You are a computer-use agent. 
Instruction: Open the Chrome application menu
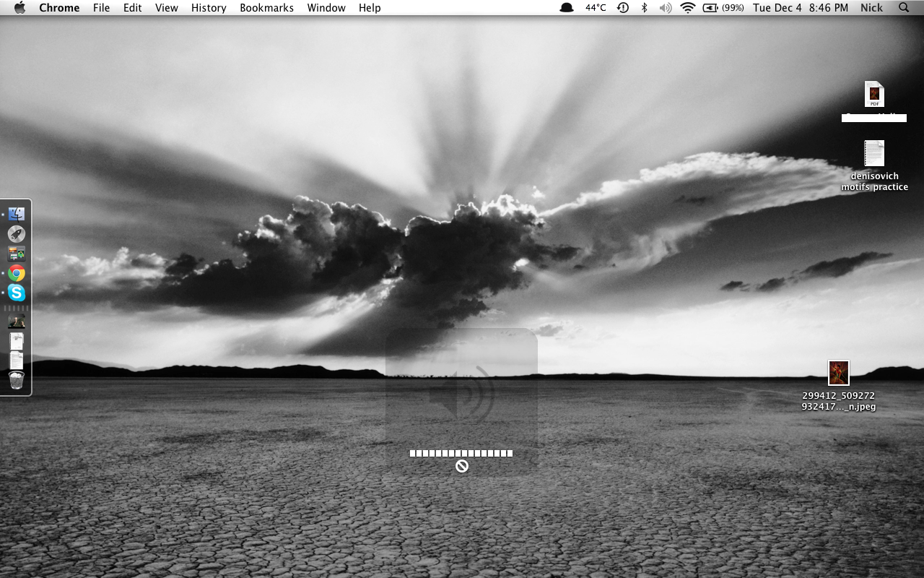[x=59, y=8]
